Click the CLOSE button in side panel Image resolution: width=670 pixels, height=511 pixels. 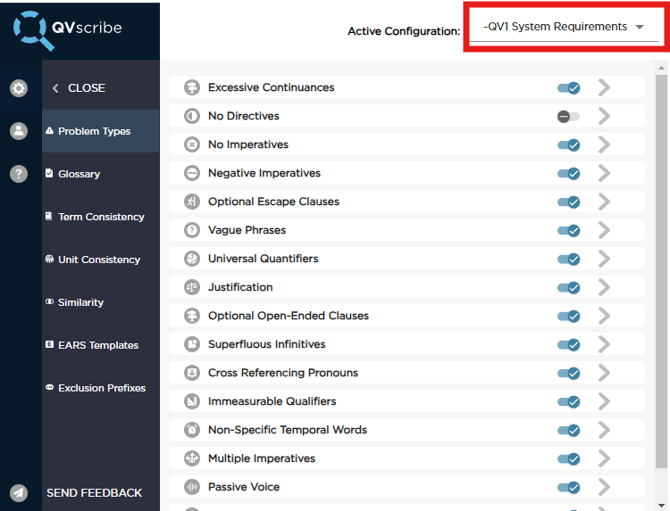tap(79, 88)
